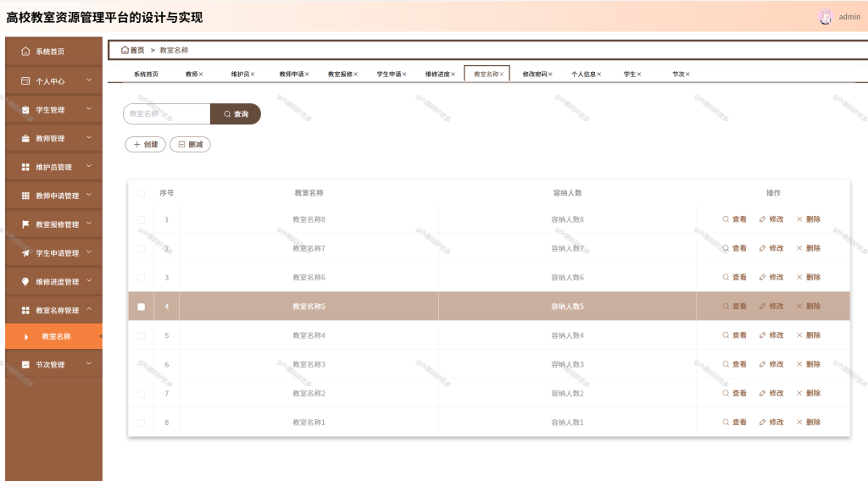Image resolution: width=868 pixels, height=481 pixels.
Task: Switch to the 系统首页 tab
Action: pos(146,74)
